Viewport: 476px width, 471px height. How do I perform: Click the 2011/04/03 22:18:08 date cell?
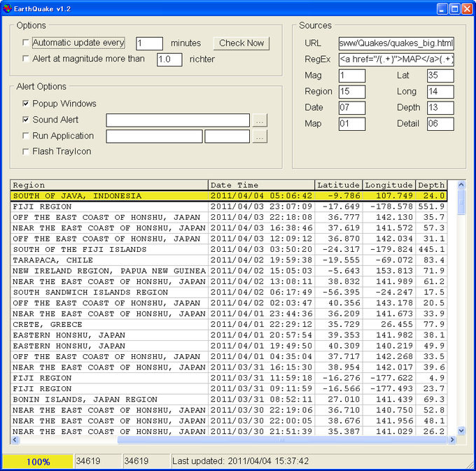(261, 217)
